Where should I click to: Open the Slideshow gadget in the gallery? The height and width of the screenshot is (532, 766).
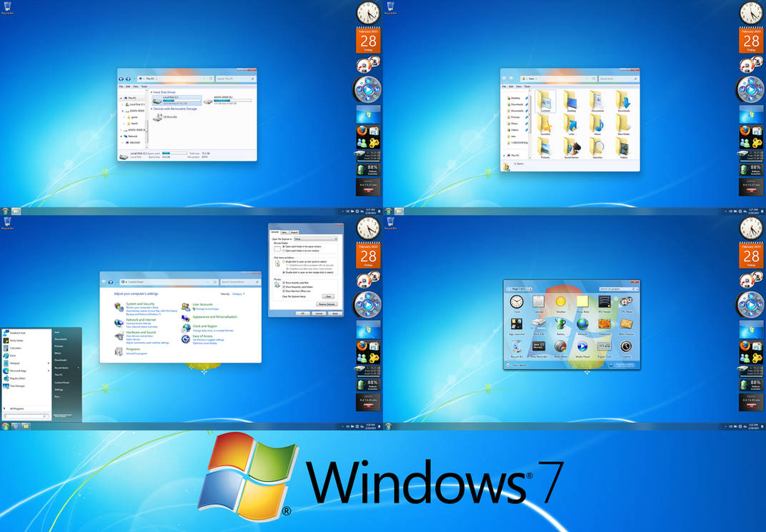click(605, 326)
